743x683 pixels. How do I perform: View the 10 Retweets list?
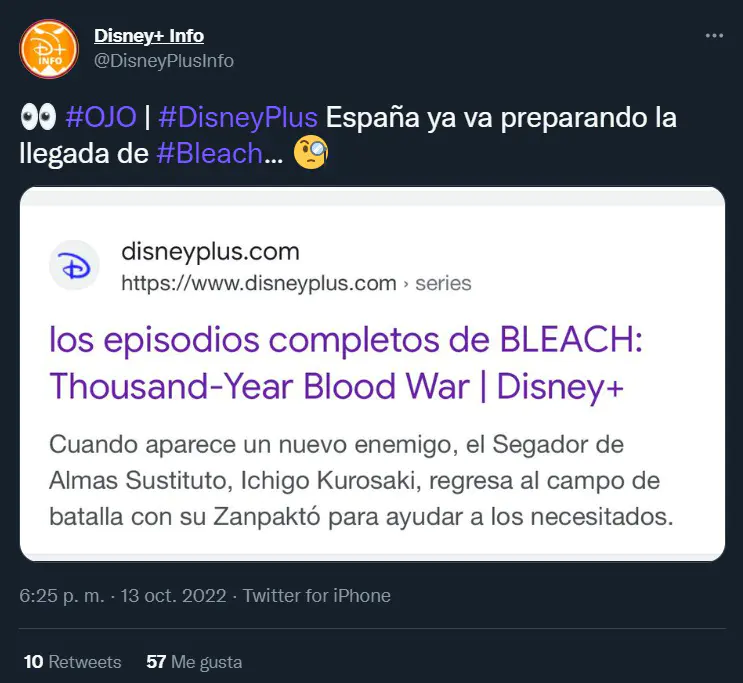click(72, 662)
